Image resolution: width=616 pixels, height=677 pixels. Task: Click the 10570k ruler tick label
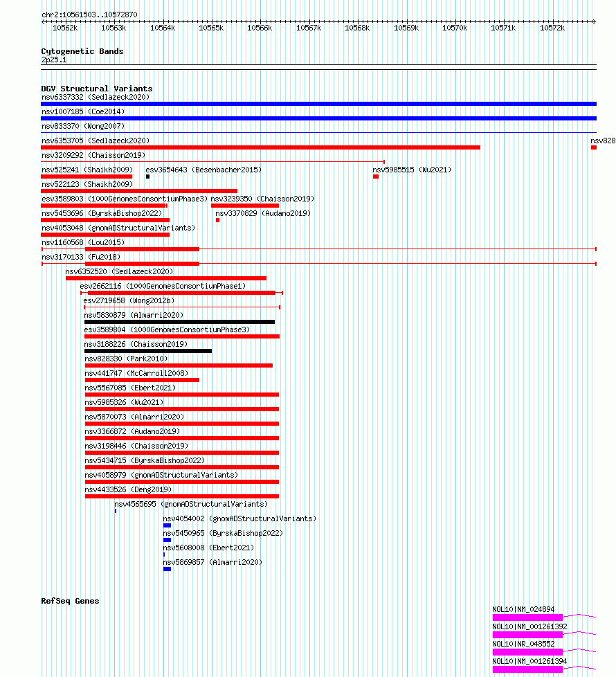(x=455, y=28)
